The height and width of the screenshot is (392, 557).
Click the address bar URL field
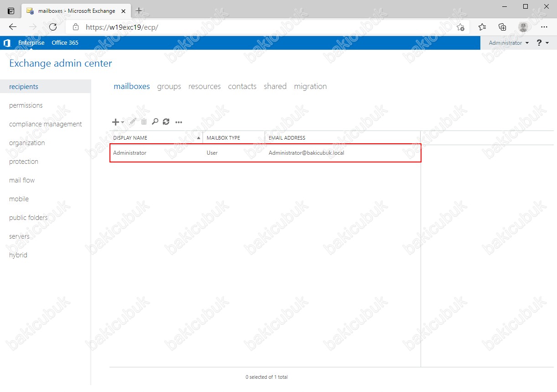click(x=267, y=27)
